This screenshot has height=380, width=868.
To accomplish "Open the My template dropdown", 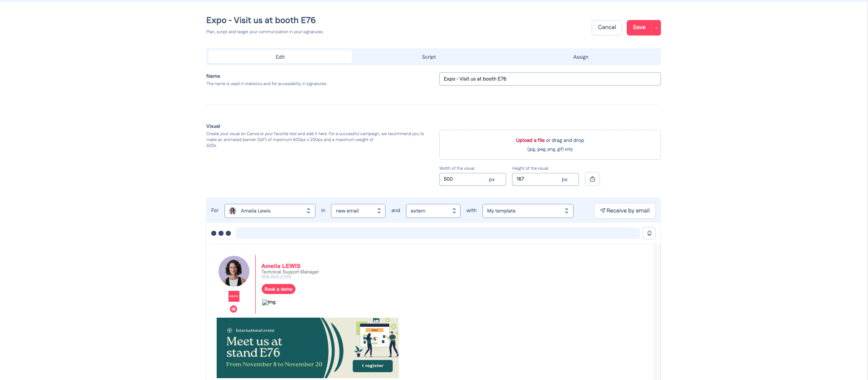I will point(528,211).
